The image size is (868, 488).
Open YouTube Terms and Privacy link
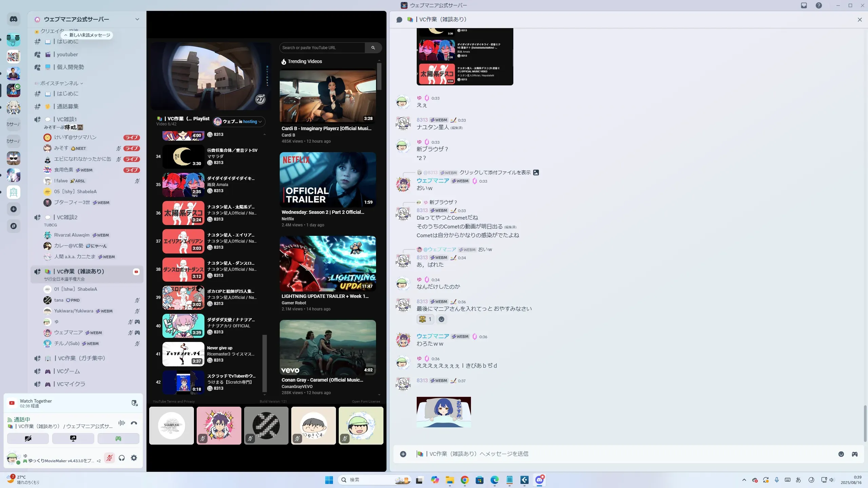click(x=174, y=402)
